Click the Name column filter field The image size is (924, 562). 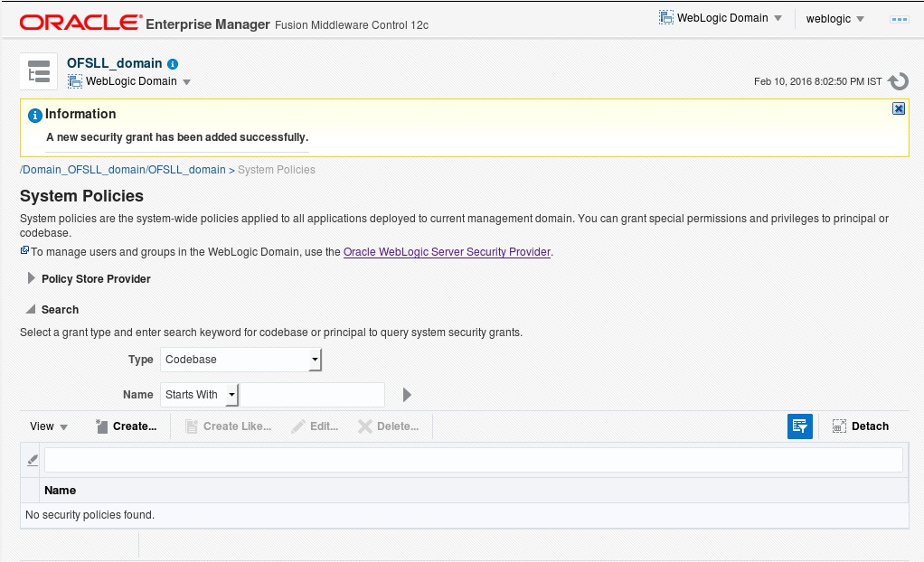coord(473,460)
